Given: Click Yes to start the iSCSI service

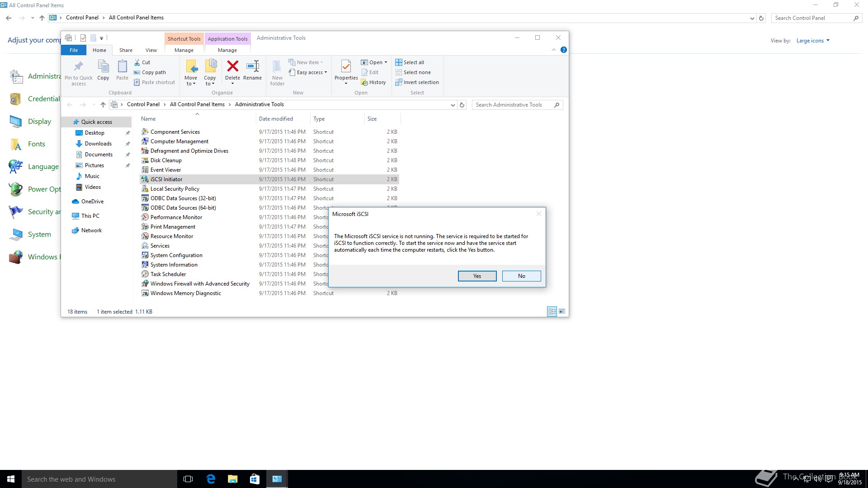Looking at the screenshot, I should [477, 276].
